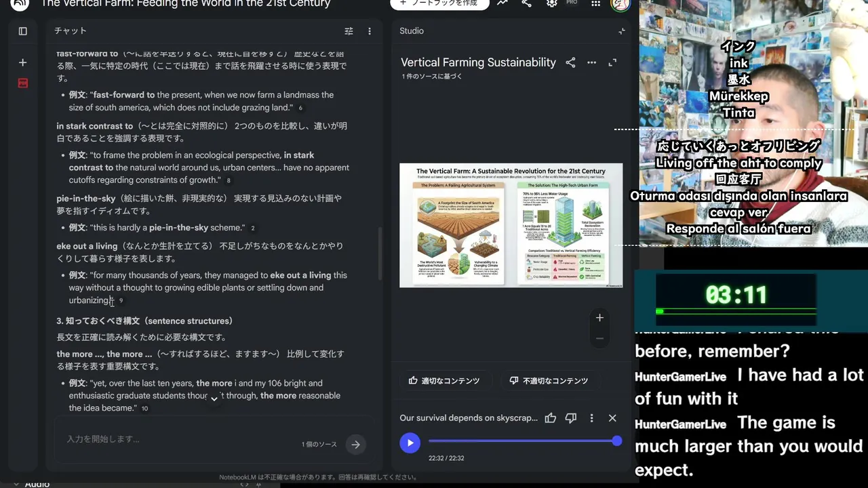Click the notebook title The Vertical Farm
This screenshot has width=868, height=488.
tap(186, 3)
